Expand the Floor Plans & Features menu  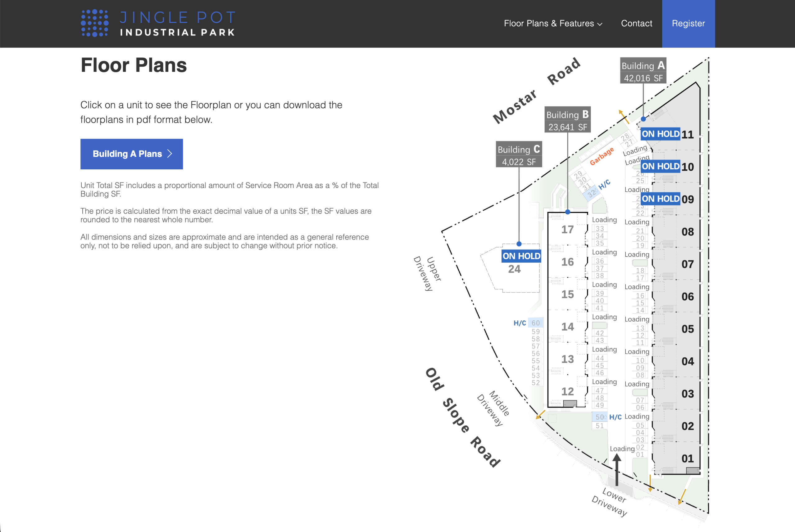pyautogui.click(x=553, y=23)
